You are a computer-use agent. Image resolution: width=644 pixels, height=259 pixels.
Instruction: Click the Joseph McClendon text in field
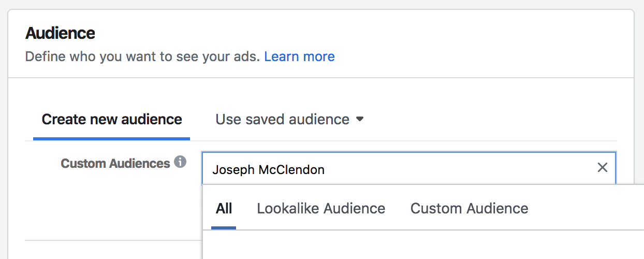(x=268, y=169)
